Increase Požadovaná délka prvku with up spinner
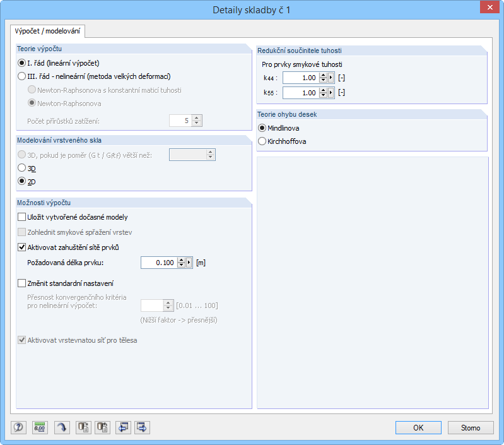This screenshot has width=504, height=445. 181,260
